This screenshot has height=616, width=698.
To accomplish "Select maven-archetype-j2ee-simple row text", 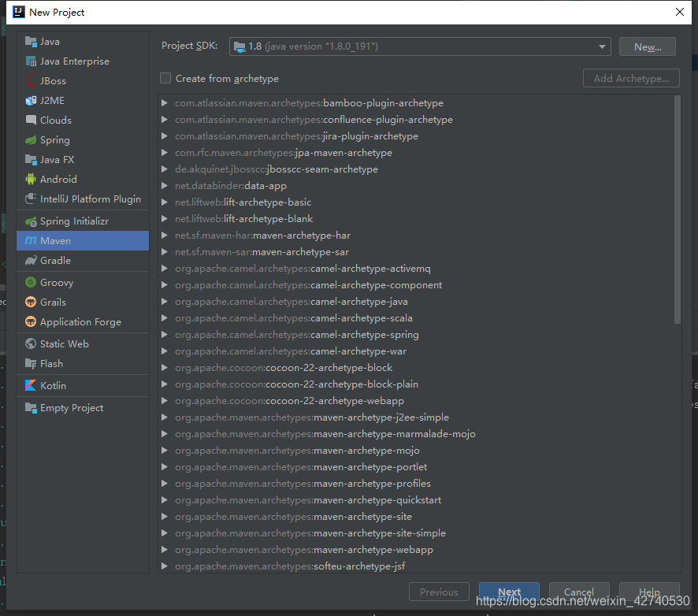I will [x=312, y=417].
